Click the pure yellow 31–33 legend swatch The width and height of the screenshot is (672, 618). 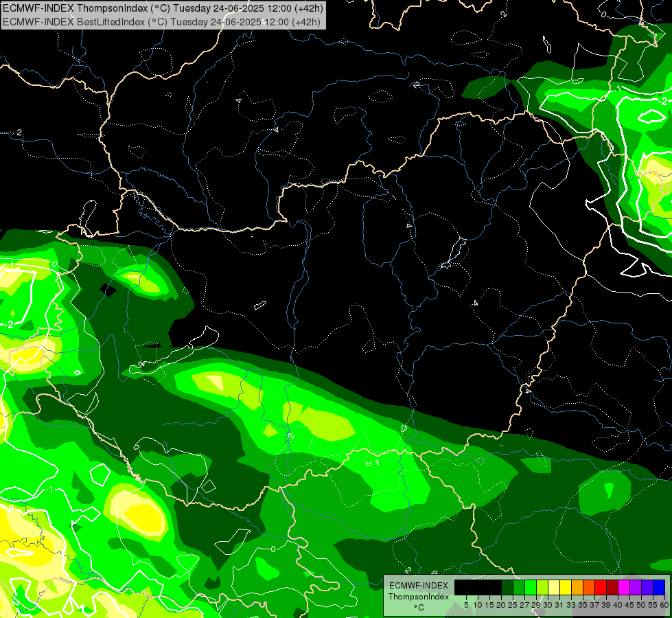pyautogui.click(x=566, y=587)
